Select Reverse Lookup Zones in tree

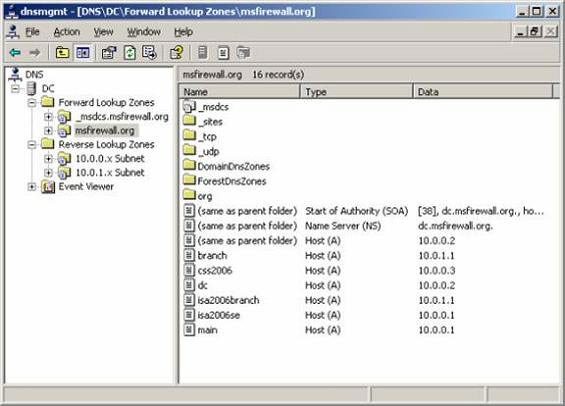click(x=106, y=145)
